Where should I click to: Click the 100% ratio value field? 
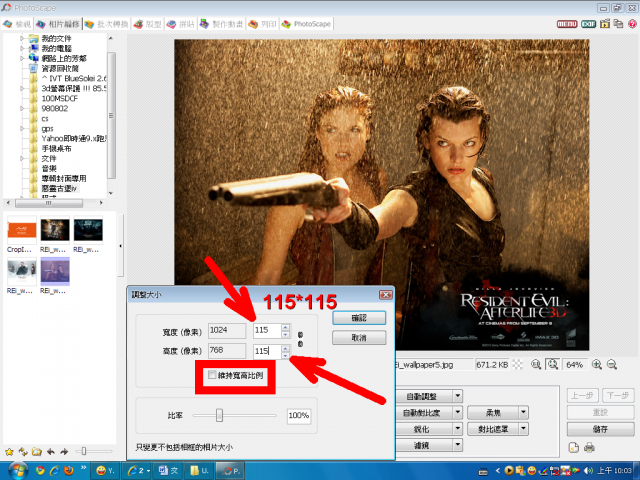299,416
